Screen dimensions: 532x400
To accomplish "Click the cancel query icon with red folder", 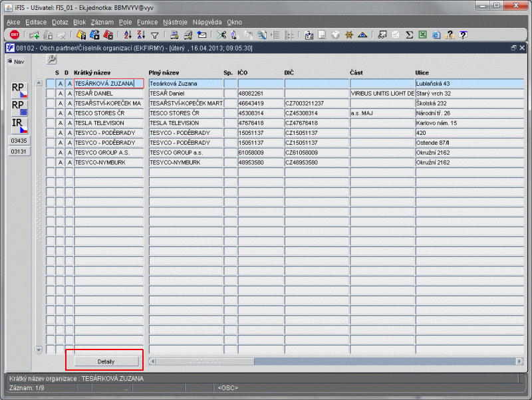I will click(108, 35).
